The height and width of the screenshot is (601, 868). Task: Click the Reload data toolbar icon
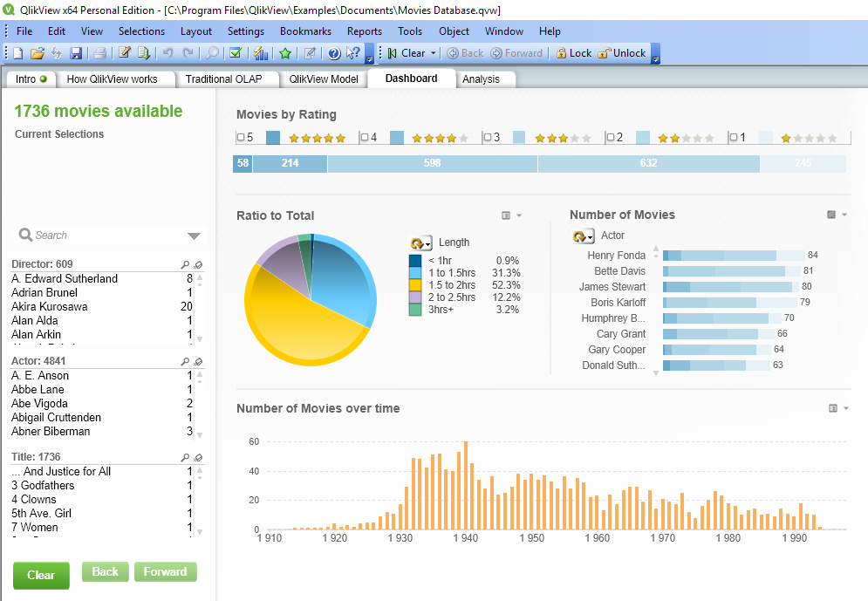57,53
